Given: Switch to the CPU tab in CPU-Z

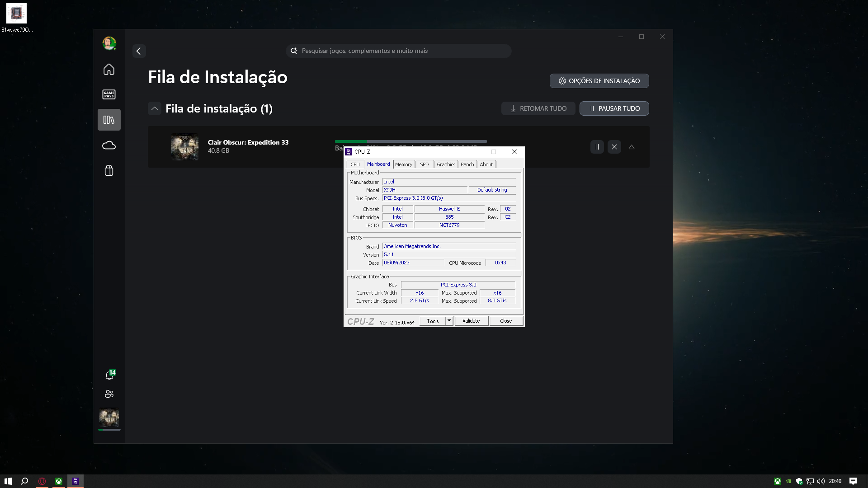Looking at the screenshot, I should pyautogui.click(x=355, y=164).
